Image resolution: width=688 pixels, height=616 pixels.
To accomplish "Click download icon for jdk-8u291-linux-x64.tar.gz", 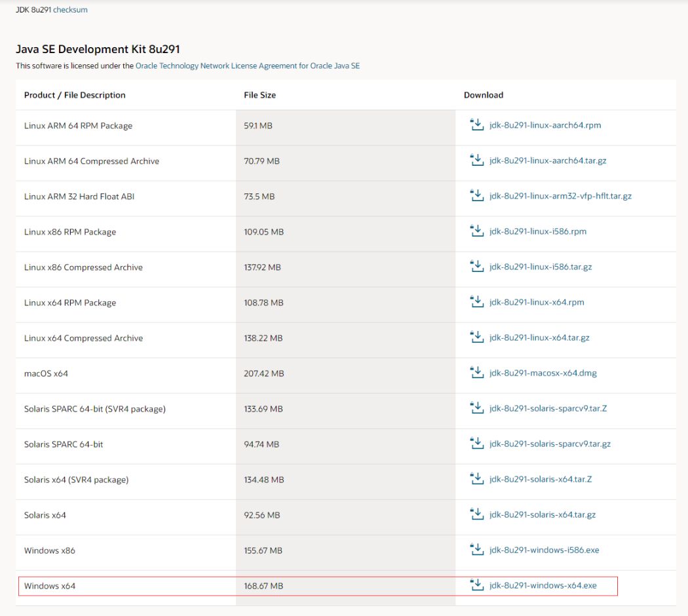I will pyautogui.click(x=476, y=337).
